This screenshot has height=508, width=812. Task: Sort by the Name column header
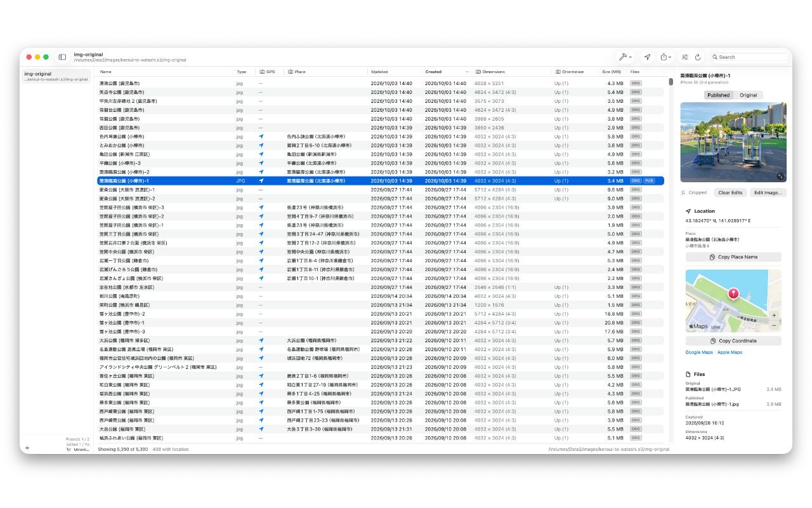[x=165, y=72]
